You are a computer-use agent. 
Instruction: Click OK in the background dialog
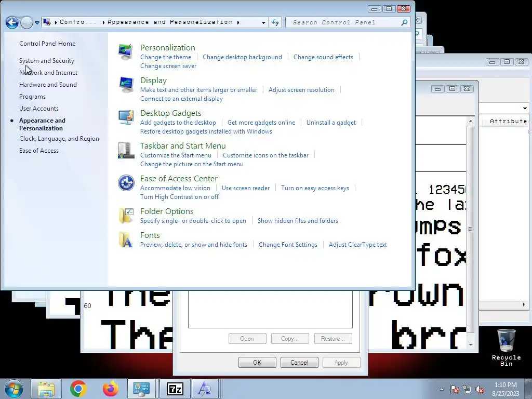click(257, 362)
